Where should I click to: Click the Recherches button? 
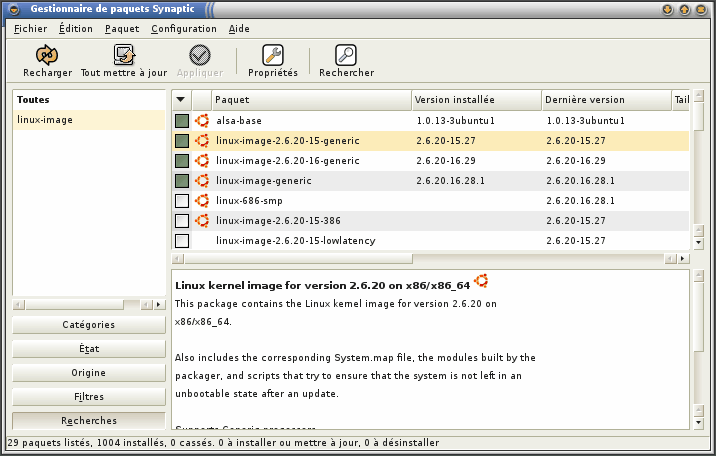point(89,421)
